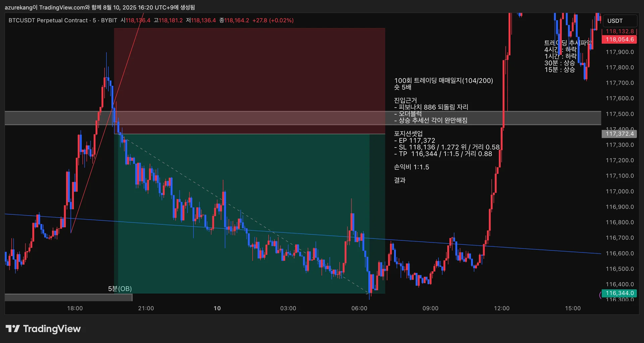Click the 15분 : 상승 trend line
The height and width of the screenshot is (343, 644).
pyautogui.click(x=560, y=70)
